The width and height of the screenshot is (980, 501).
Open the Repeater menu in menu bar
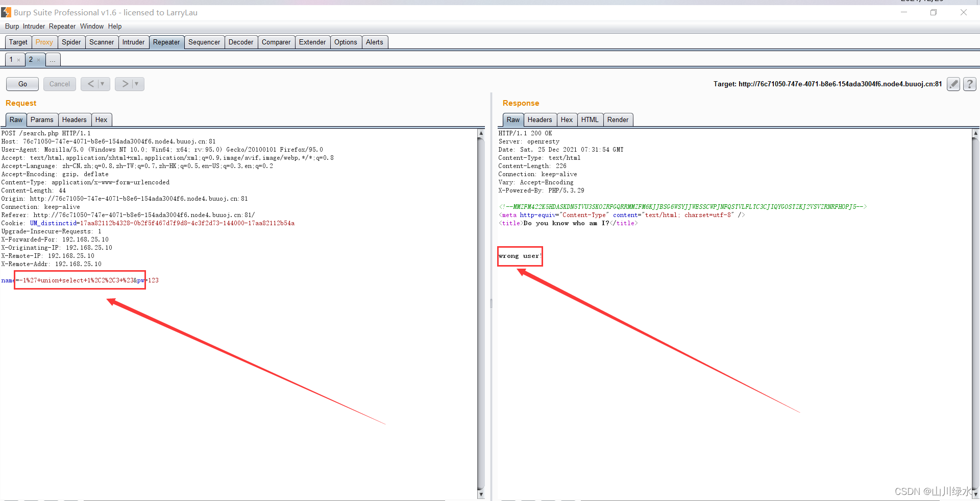(62, 27)
